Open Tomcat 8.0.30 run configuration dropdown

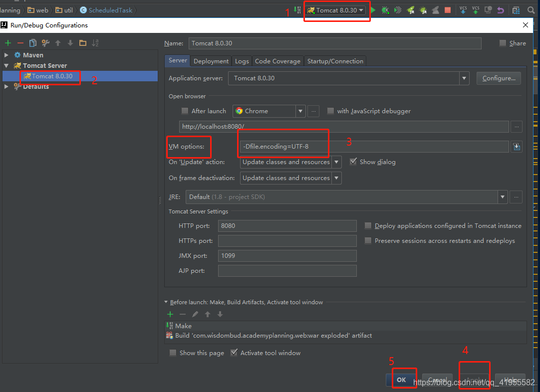point(336,10)
